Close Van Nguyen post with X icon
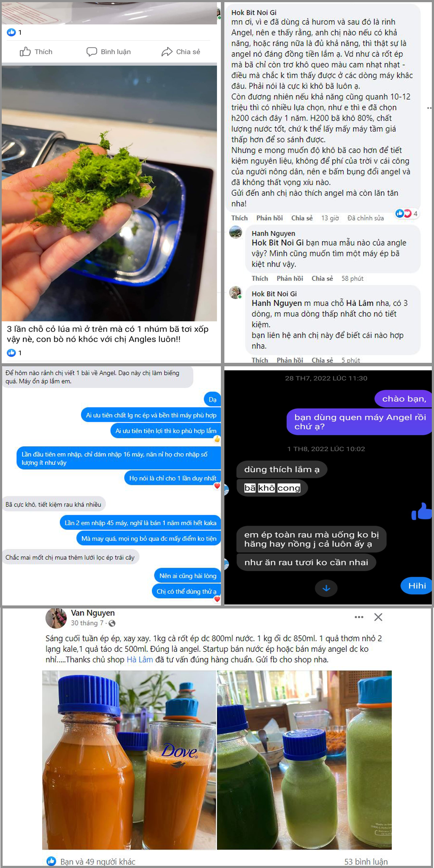Screen dimensions: 434x868 378,617
